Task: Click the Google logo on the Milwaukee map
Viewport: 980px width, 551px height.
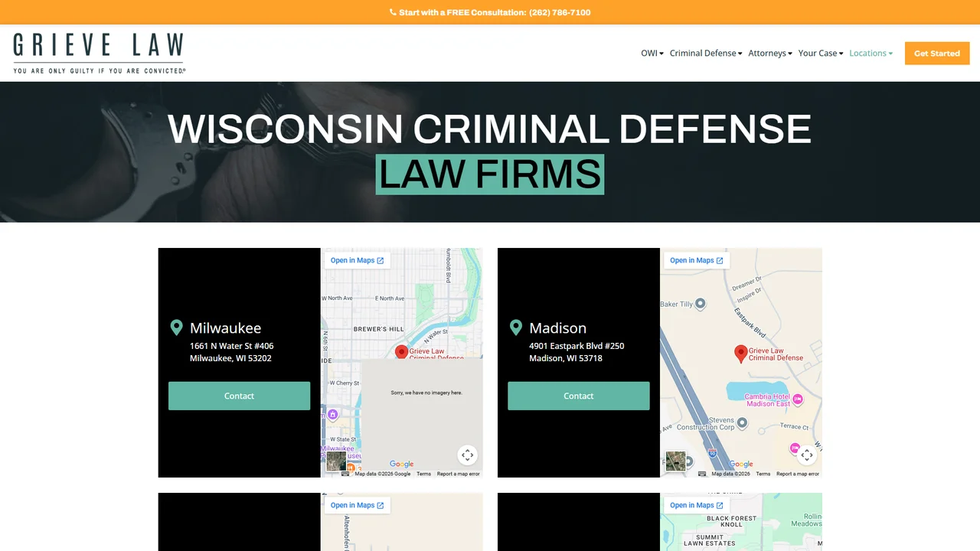Action: pos(401,464)
